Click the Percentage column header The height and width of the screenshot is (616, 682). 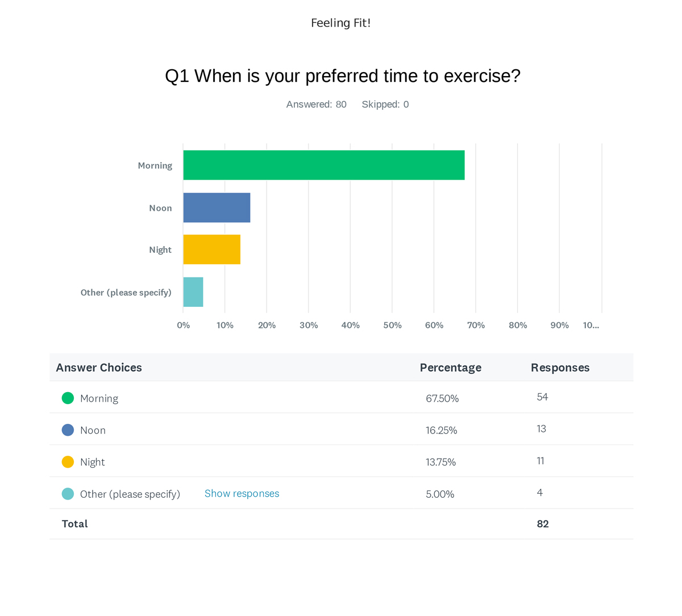(450, 368)
